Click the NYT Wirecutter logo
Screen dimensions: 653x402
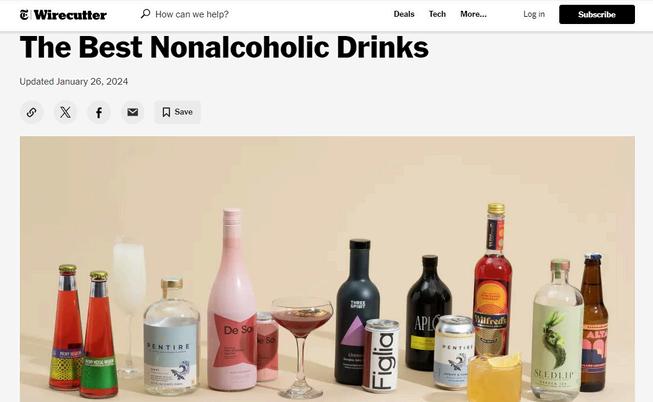63,15
